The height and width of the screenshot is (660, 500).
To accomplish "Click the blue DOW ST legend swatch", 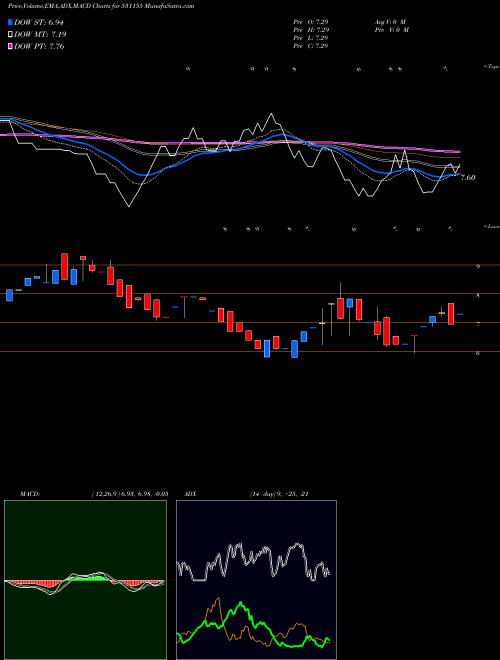I will coord(10,22).
